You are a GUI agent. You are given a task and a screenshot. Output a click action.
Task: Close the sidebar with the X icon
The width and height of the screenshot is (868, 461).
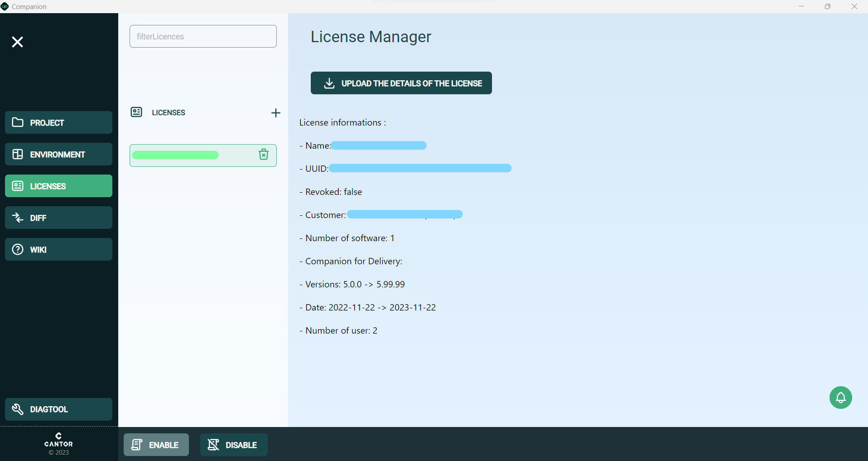(17, 42)
